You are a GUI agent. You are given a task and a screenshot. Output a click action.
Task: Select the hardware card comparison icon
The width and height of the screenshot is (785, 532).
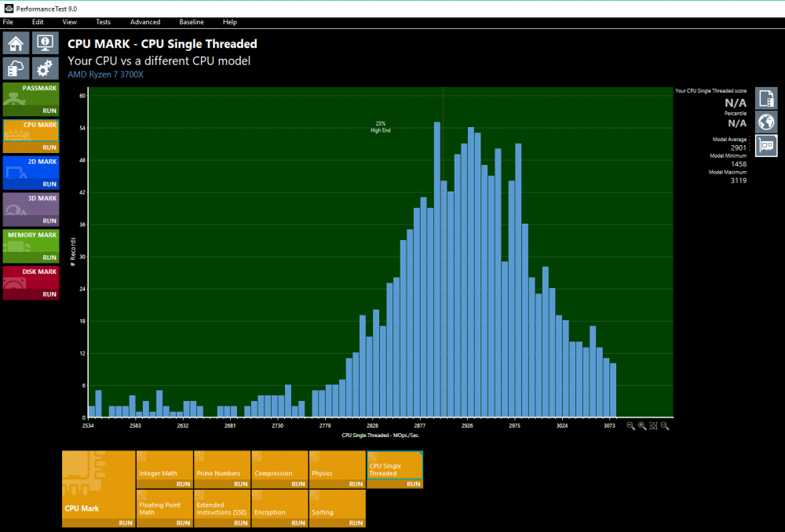(765, 145)
